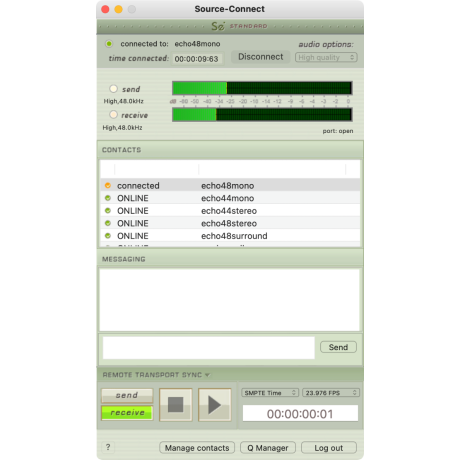Click the Send message button

click(x=338, y=347)
